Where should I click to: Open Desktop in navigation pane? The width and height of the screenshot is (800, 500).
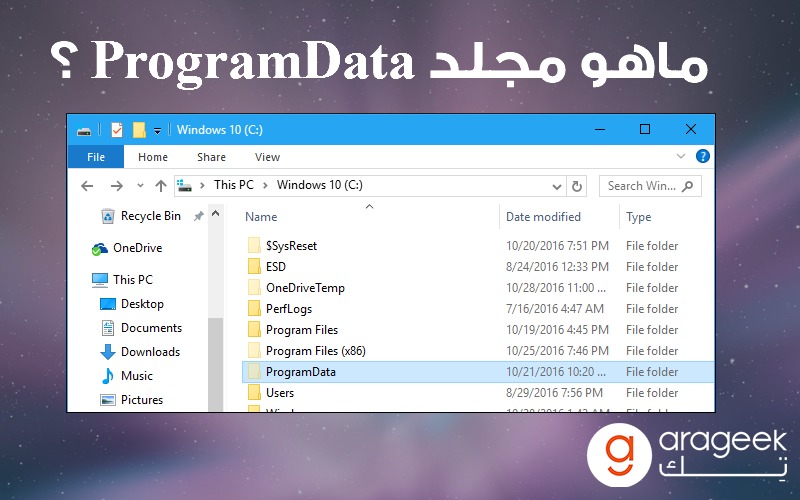[x=132, y=304]
